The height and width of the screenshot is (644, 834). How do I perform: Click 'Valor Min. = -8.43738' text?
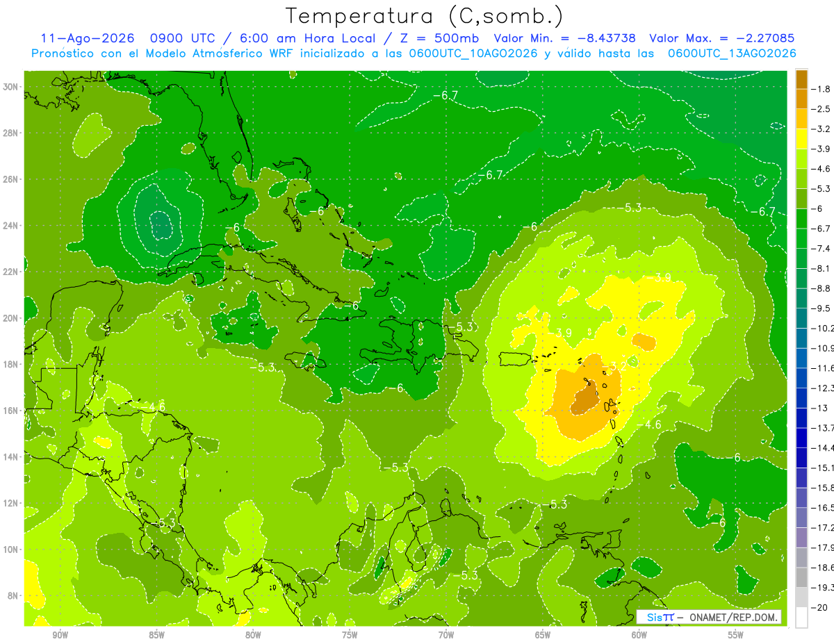click(564, 38)
